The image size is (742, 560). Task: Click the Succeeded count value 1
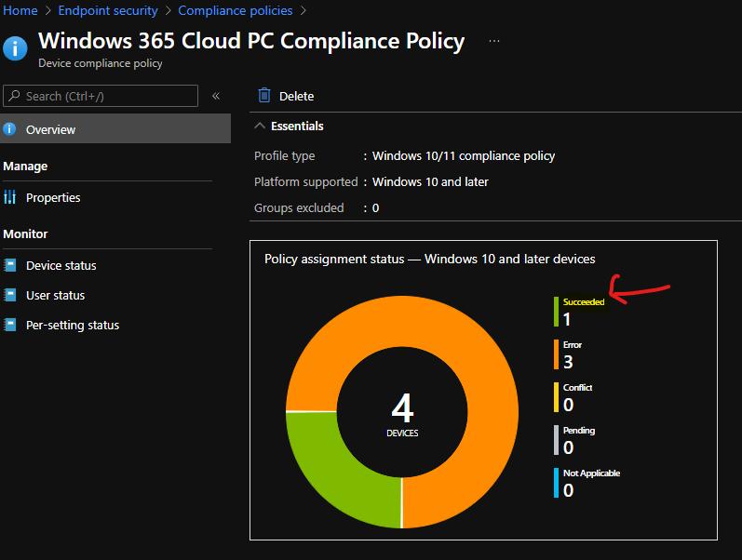tap(567, 320)
